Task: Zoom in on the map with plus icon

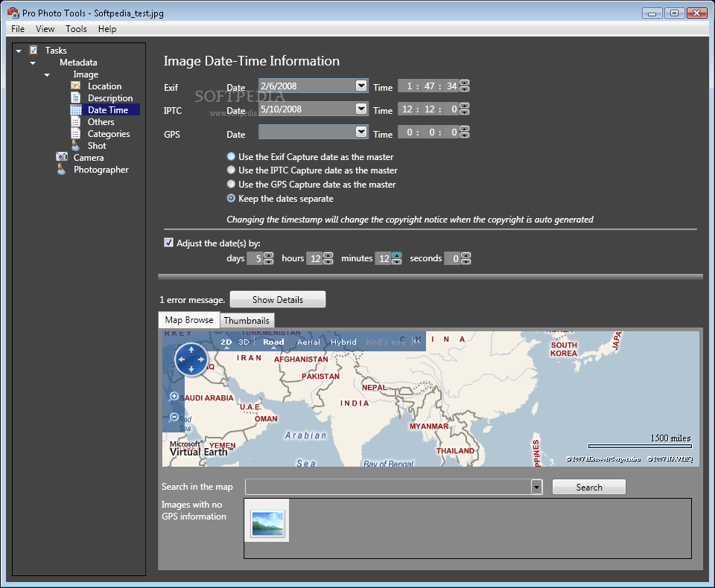Action: click(x=174, y=397)
